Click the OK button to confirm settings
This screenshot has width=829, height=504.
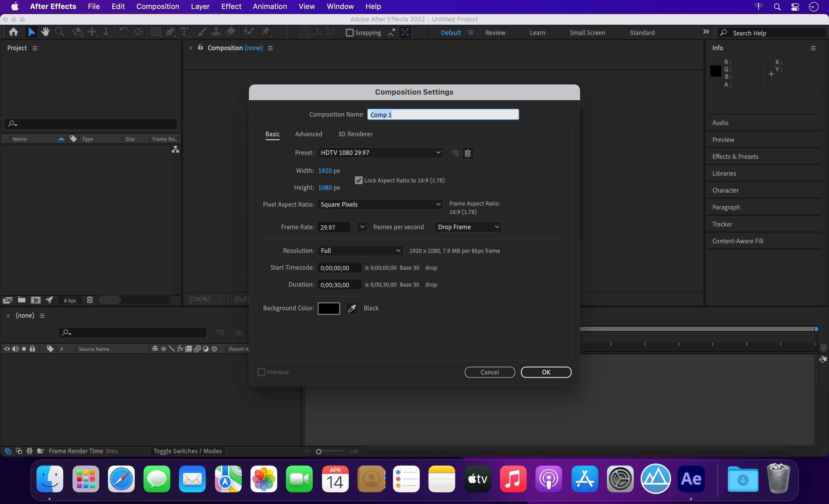[x=546, y=372]
